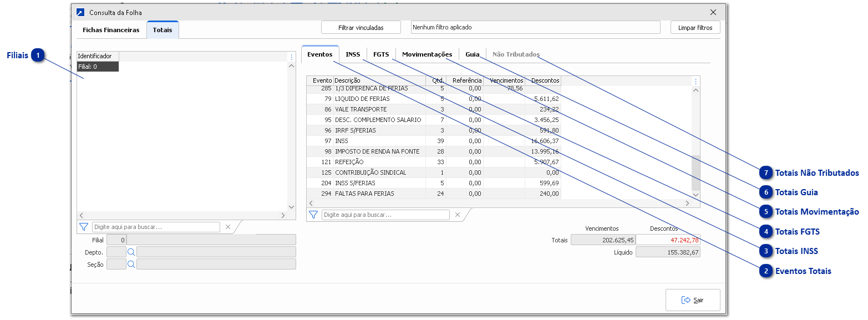The image size is (868, 320).
Task: Sort by the Referência column header
Action: click(x=464, y=80)
